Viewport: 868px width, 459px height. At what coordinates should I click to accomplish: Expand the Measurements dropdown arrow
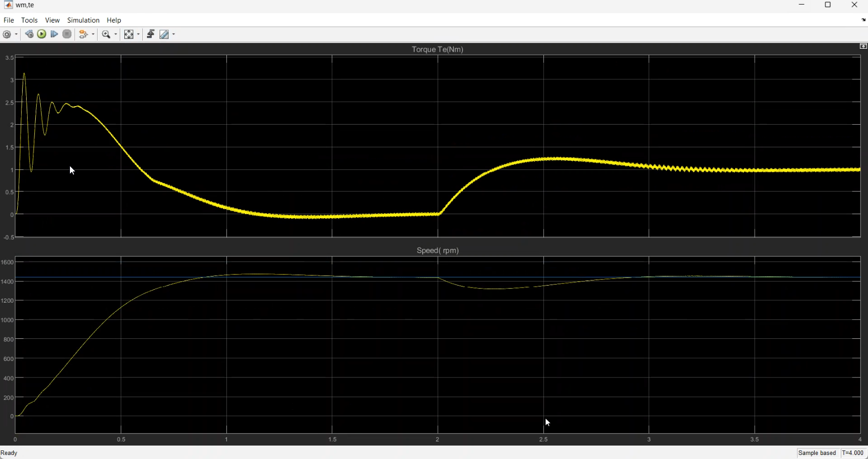pyautogui.click(x=174, y=34)
